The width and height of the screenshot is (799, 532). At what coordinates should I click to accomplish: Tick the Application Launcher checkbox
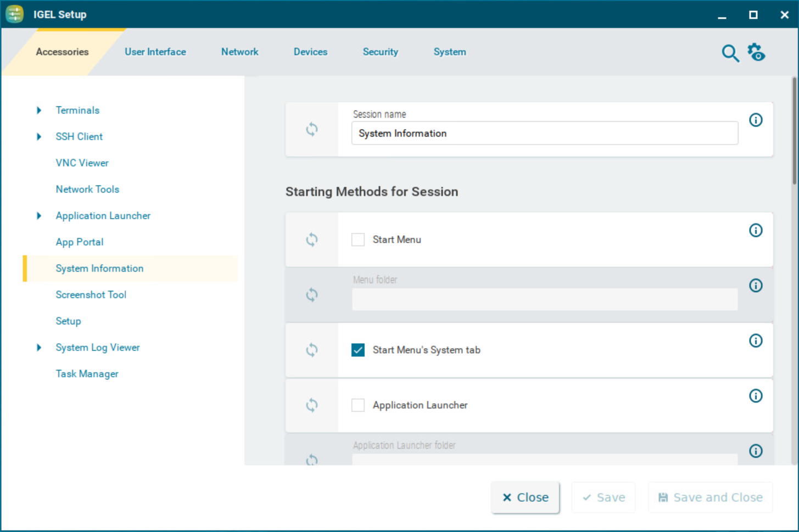(358, 405)
